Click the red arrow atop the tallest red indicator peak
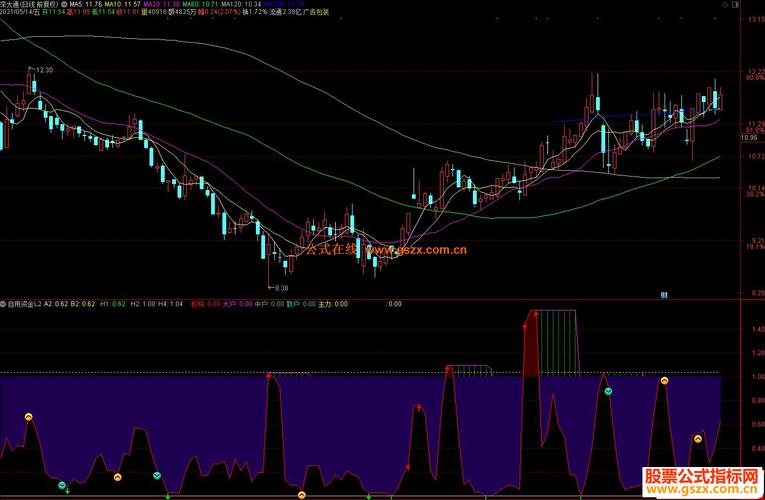 [536, 314]
